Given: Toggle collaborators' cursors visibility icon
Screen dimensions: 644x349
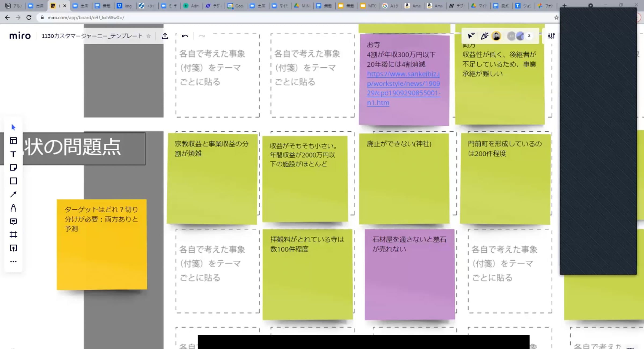Looking at the screenshot, I should pos(471,36).
